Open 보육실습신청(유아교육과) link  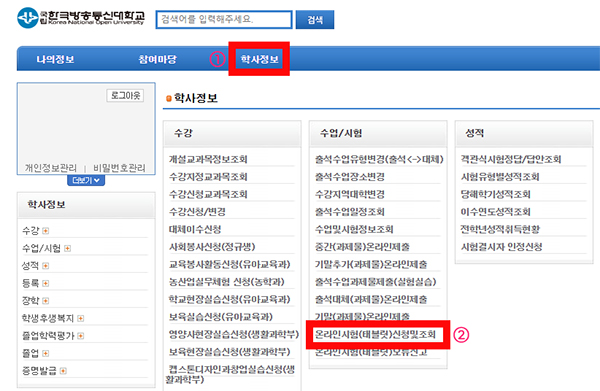pyautogui.click(x=221, y=317)
